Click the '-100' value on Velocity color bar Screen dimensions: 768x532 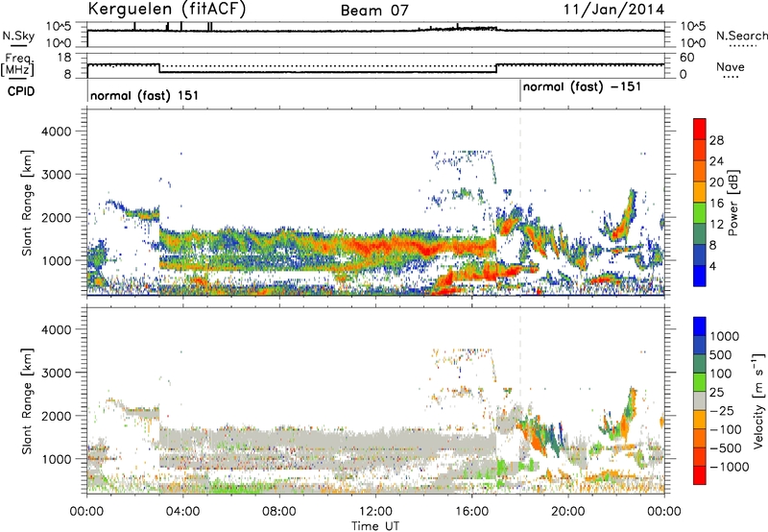coord(726,429)
